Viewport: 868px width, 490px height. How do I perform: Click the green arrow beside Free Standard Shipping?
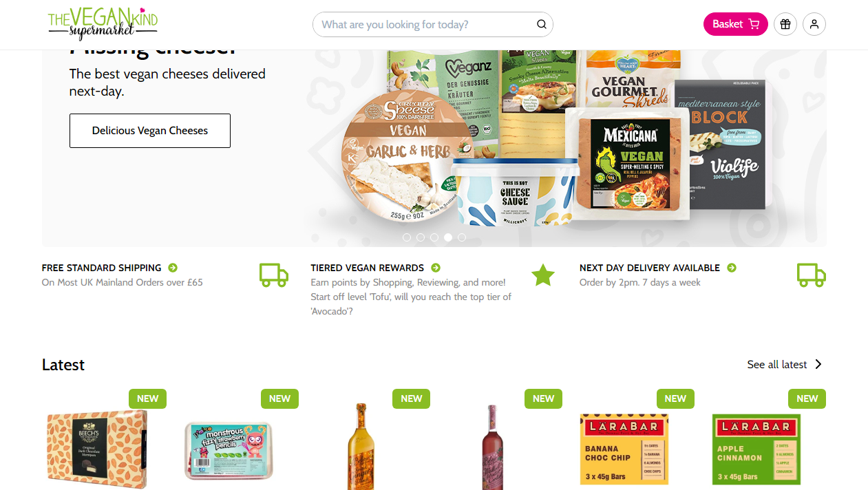pyautogui.click(x=173, y=268)
